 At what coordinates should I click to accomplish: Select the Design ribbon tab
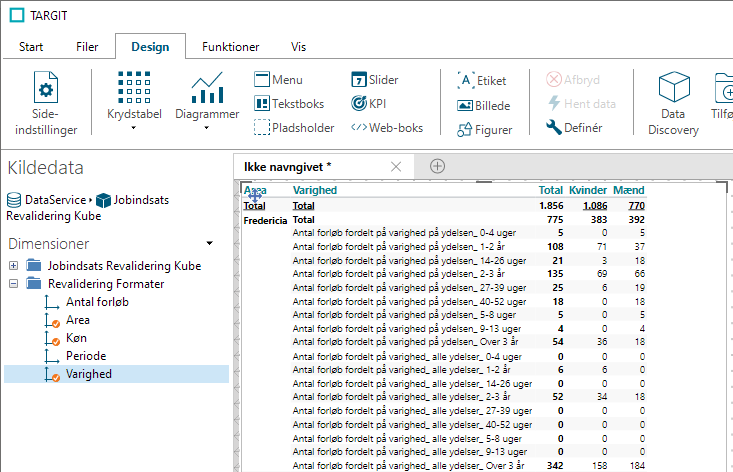pos(150,47)
